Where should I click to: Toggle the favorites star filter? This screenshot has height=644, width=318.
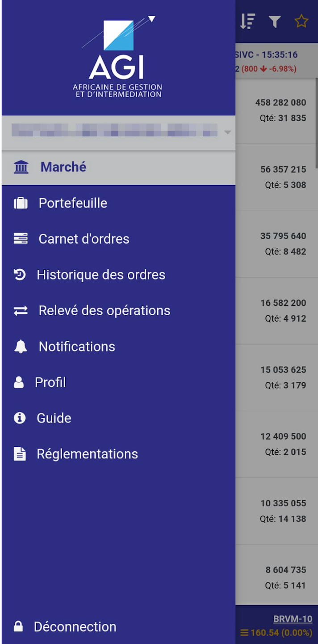[301, 21]
